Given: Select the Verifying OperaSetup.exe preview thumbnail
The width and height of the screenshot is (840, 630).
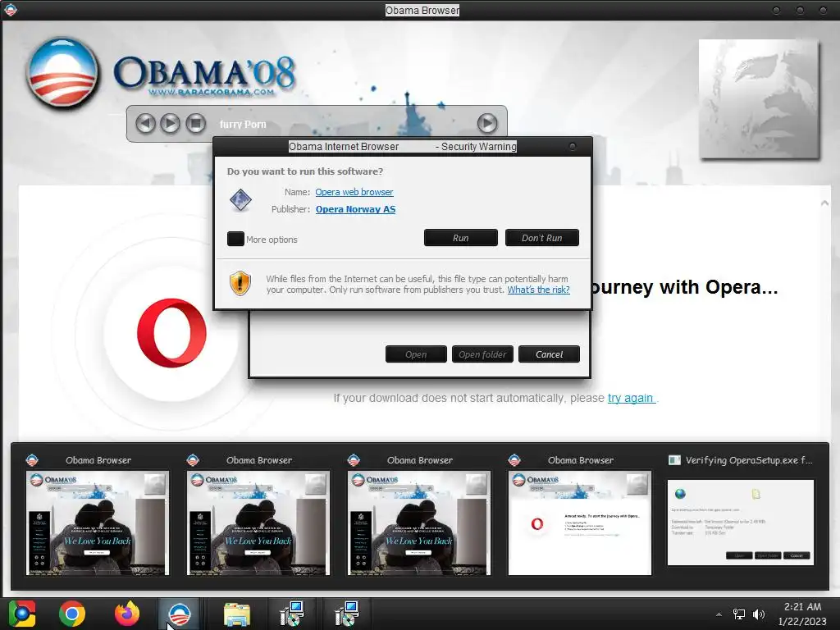Looking at the screenshot, I should click(741, 523).
